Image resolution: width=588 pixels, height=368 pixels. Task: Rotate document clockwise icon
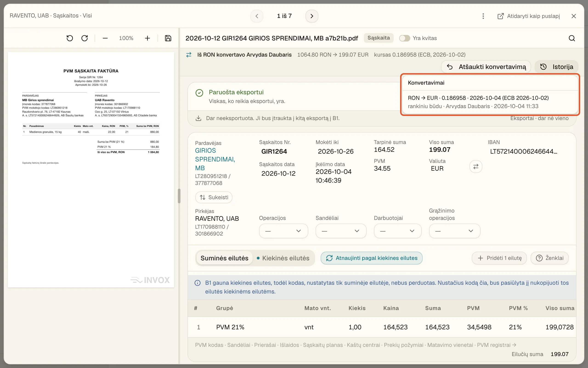[85, 38]
